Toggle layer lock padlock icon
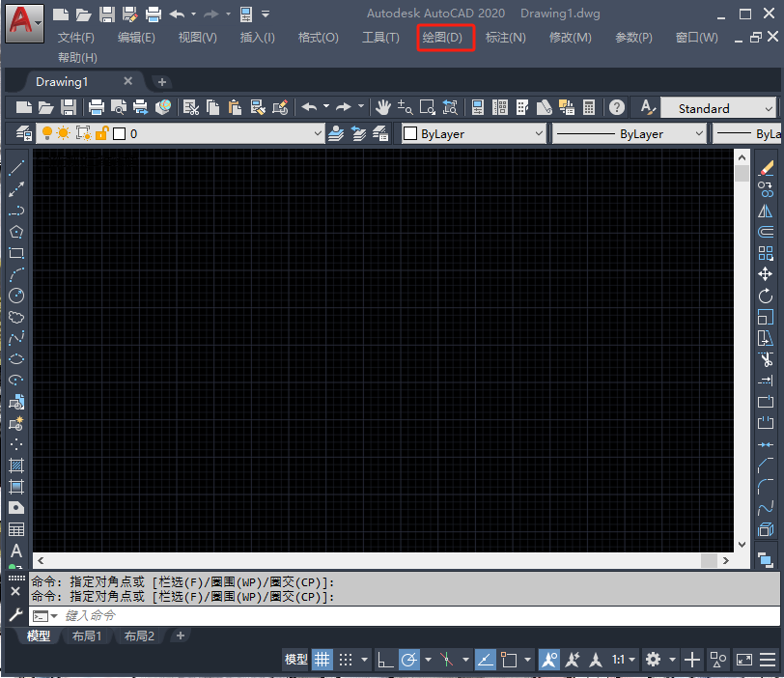This screenshot has width=784, height=678. pyautogui.click(x=102, y=133)
